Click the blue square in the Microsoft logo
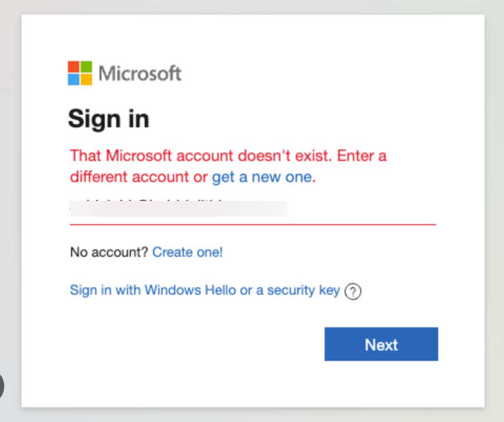Screen dimensions: 504x422 point(73,80)
